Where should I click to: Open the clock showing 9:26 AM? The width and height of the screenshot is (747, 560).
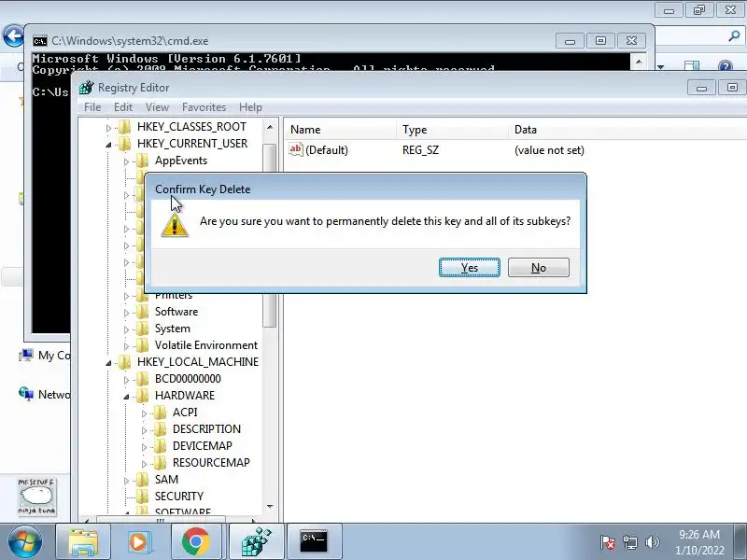click(699, 542)
